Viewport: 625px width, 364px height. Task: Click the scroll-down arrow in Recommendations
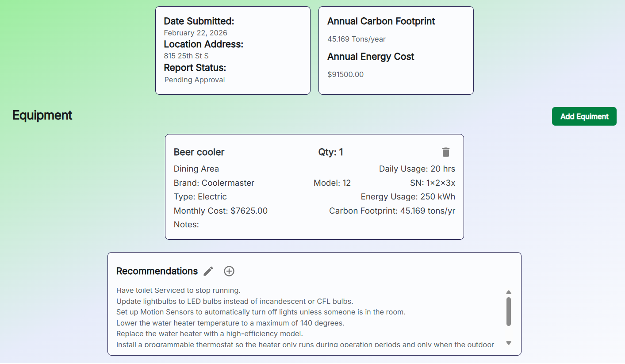(x=509, y=343)
